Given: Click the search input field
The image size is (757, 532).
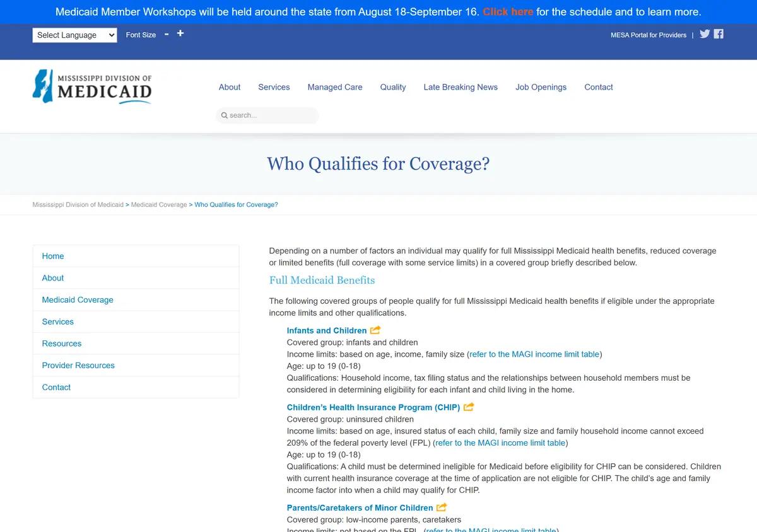Looking at the screenshot, I should (x=267, y=115).
